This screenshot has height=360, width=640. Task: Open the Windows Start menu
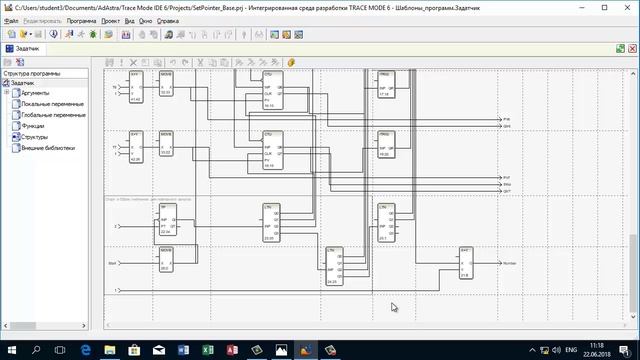(x=12, y=350)
